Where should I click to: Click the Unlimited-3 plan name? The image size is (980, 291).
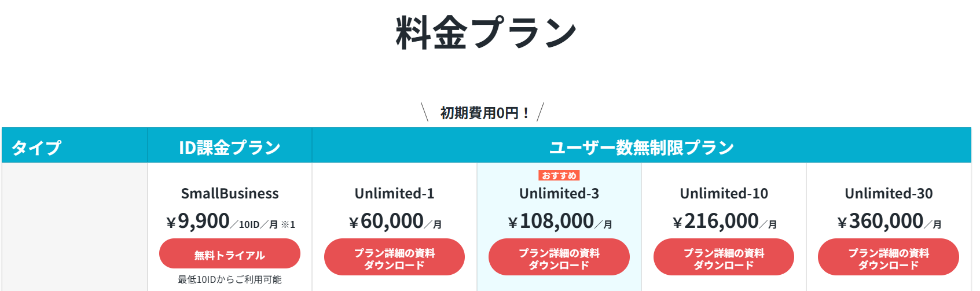tap(559, 193)
